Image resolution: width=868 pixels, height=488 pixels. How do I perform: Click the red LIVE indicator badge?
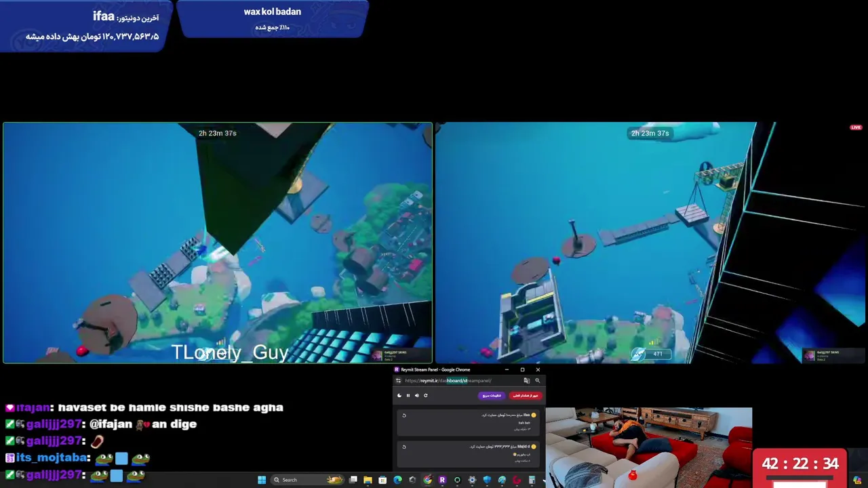[x=856, y=127]
